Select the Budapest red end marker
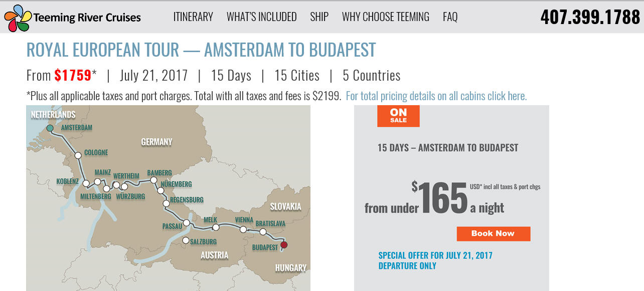The image size is (644, 291). tap(283, 245)
